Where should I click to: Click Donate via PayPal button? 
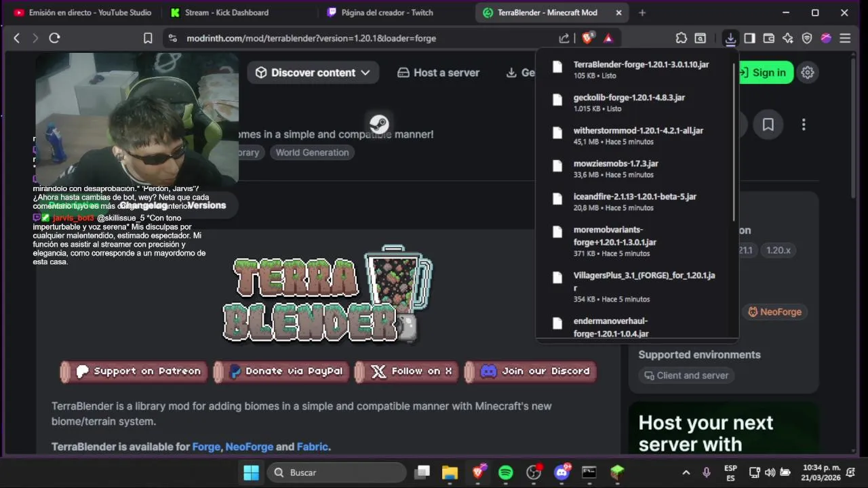(281, 371)
